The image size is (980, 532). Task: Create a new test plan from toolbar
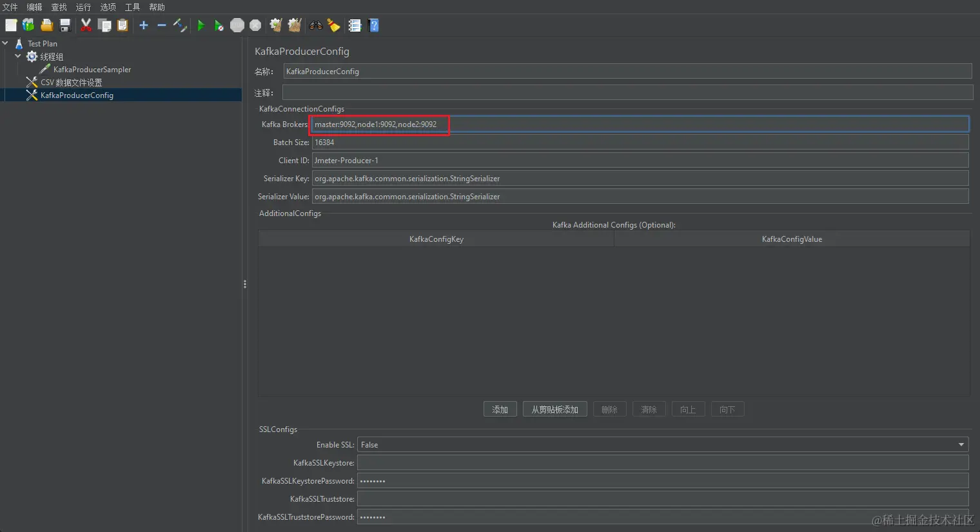click(11, 25)
